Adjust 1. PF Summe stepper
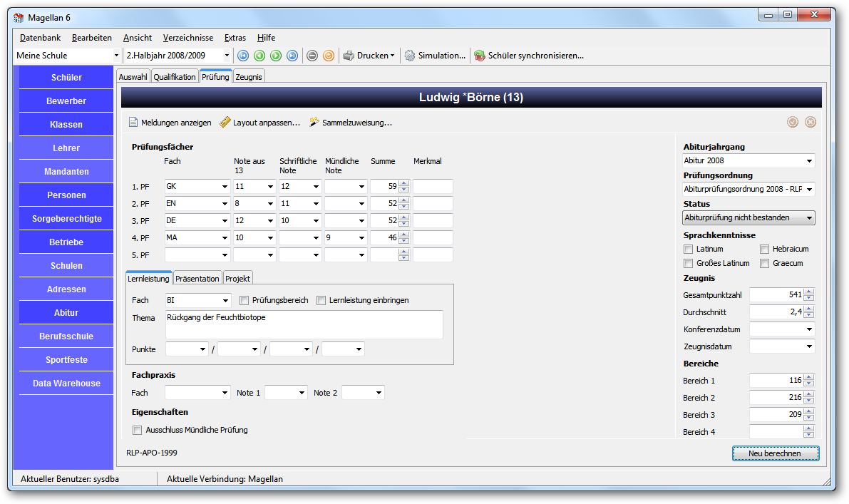Screen dimensions: 849x504 click(404, 186)
